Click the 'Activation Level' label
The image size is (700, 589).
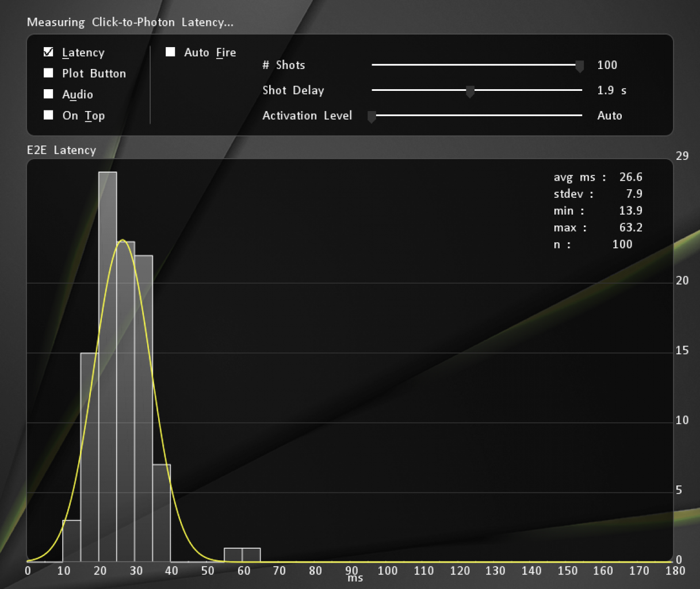click(x=307, y=116)
